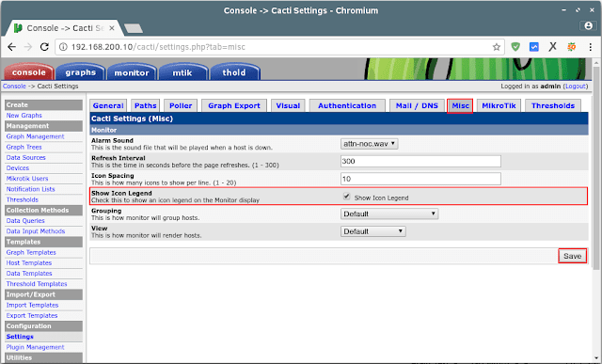Open Devices in sidebar

click(x=17, y=168)
